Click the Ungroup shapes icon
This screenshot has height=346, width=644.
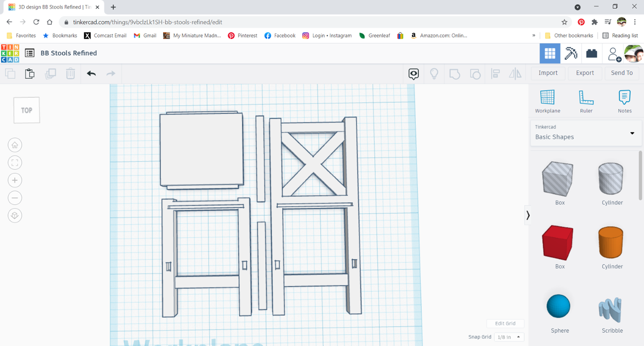pos(475,74)
